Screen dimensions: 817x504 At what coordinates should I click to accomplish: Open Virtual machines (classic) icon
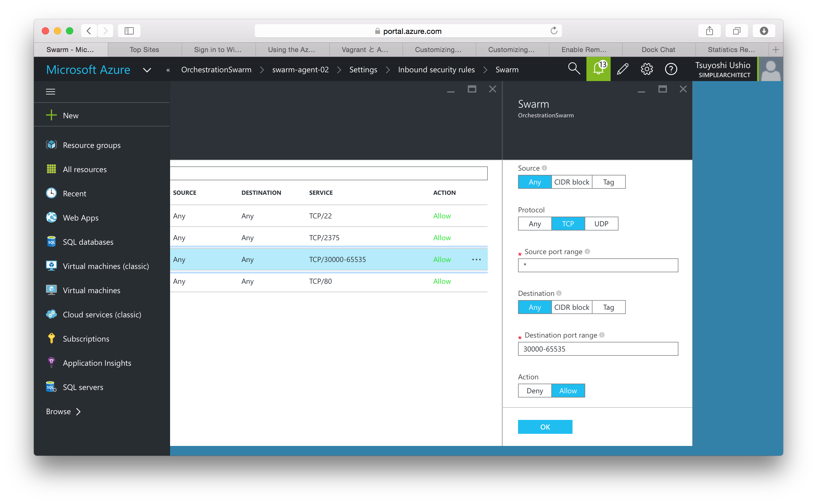pyautogui.click(x=51, y=266)
